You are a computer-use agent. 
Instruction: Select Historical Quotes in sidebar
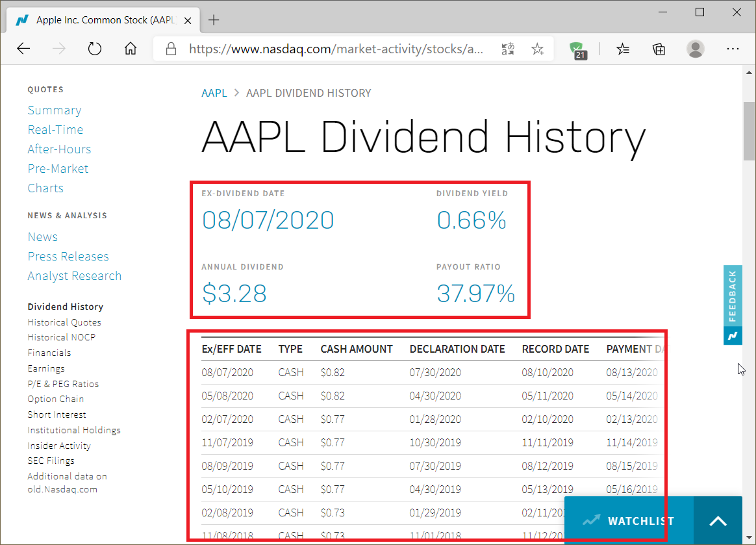tap(64, 322)
